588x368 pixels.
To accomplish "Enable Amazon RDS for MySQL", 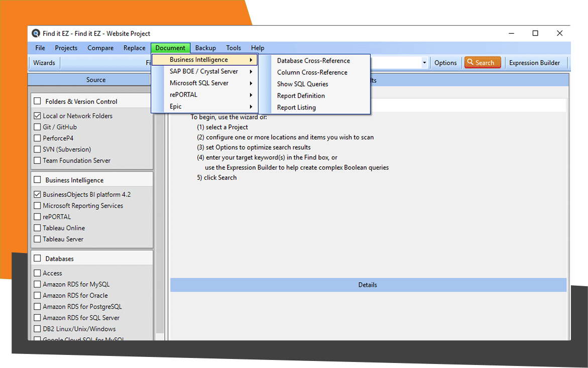I will tap(37, 284).
